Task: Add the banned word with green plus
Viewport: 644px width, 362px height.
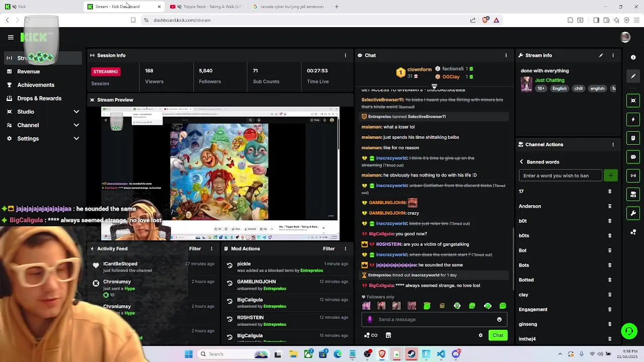Action: [x=610, y=175]
